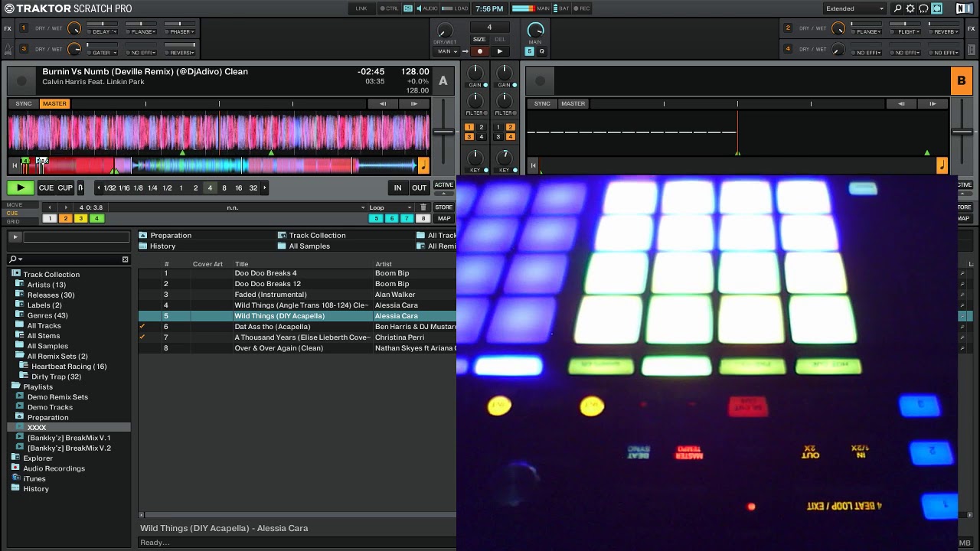Click the STORE cue button
This screenshot has width=980, height=551.
coord(443,207)
